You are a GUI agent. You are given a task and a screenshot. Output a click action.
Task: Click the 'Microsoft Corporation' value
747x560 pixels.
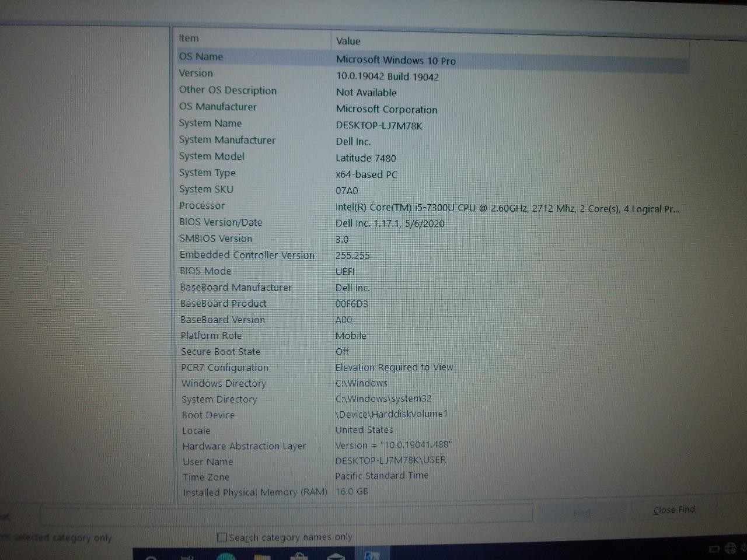pos(386,109)
